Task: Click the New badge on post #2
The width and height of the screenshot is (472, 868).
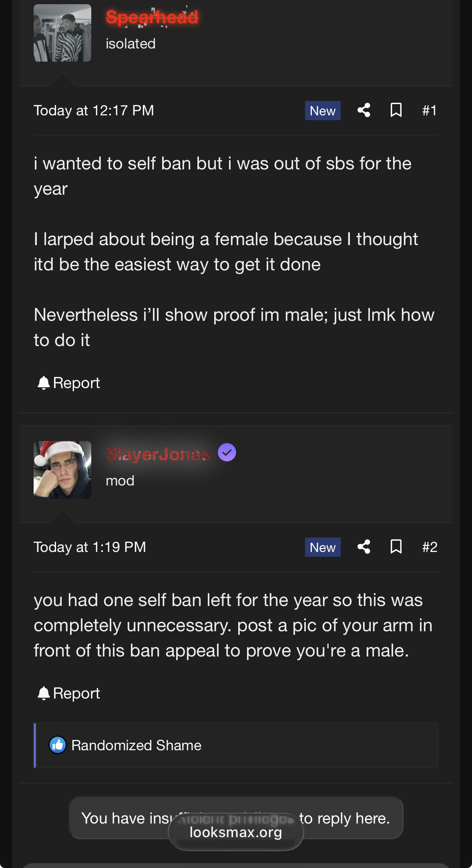Action: tap(323, 547)
